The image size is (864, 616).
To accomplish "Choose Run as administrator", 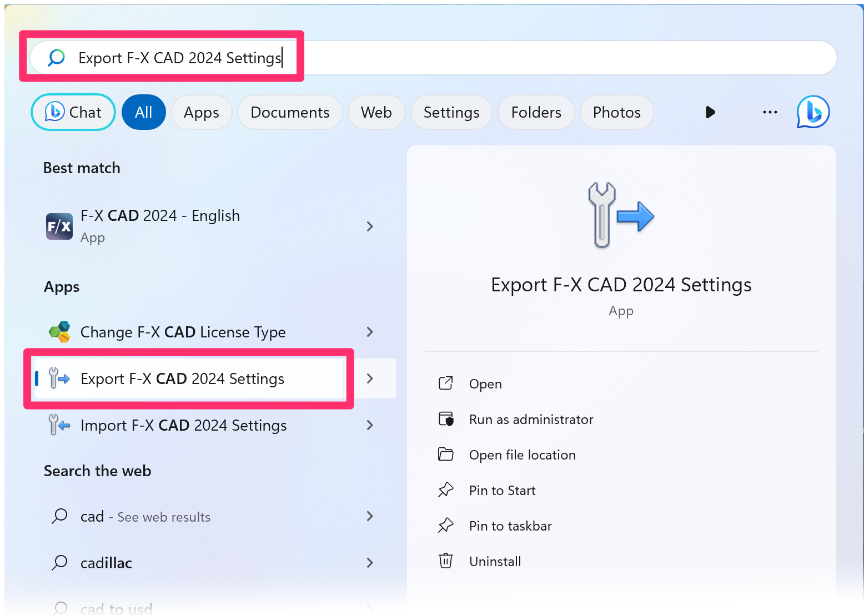I will 531,419.
